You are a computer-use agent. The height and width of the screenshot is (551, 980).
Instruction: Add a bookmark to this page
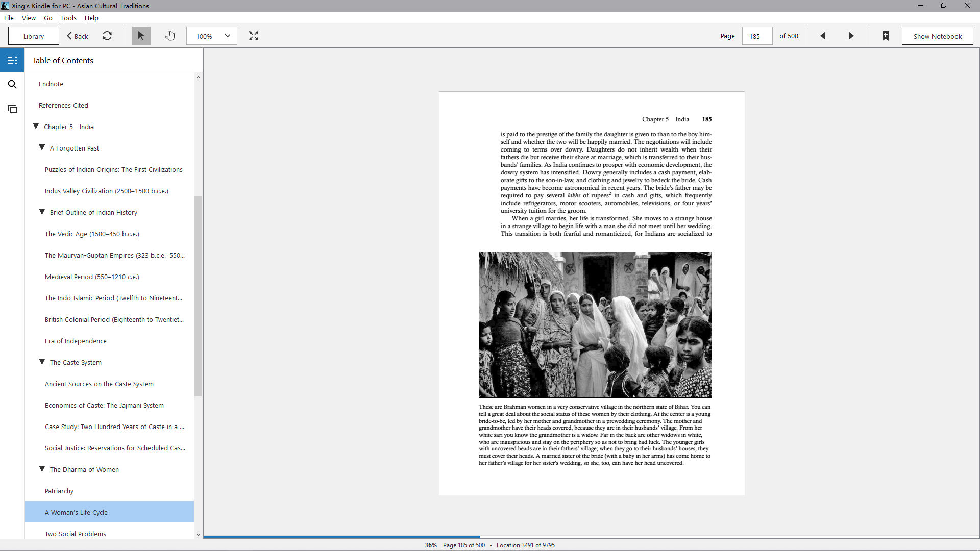pyautogui.click(x=886, y=36)
